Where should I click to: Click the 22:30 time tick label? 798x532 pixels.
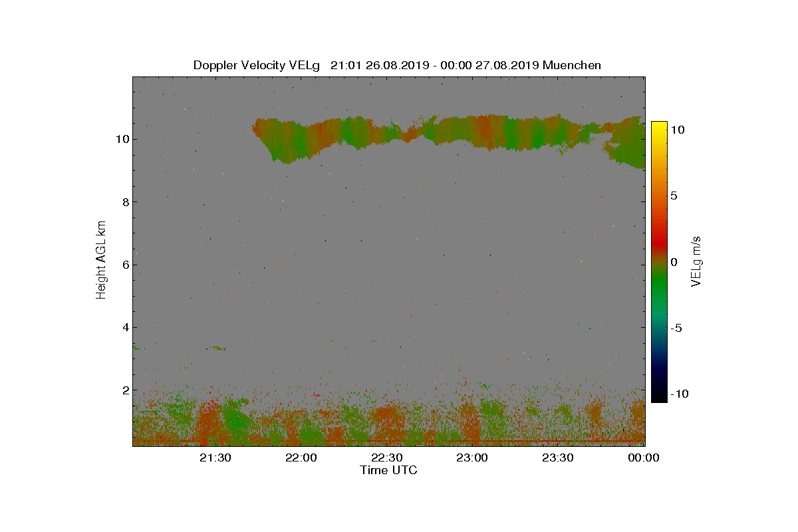coord(387,458)
